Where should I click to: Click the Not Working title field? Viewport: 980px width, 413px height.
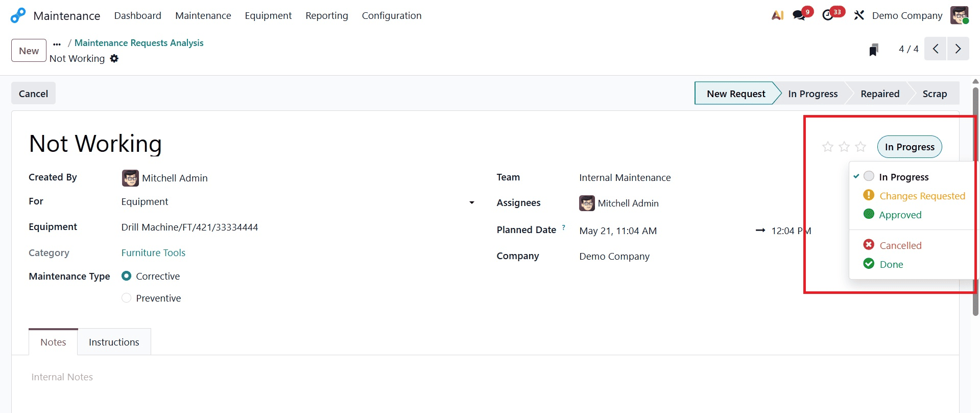pos(95,144)
